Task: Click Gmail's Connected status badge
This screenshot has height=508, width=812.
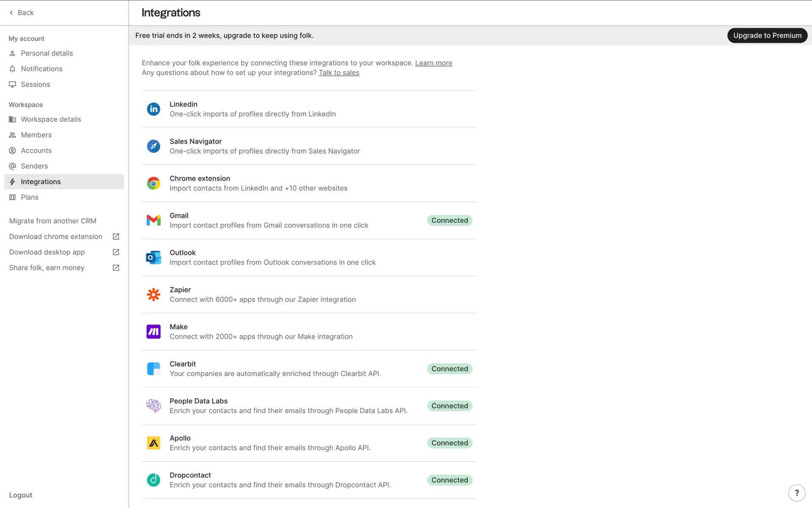Action: pyautogui.click(x=450, y=221)
